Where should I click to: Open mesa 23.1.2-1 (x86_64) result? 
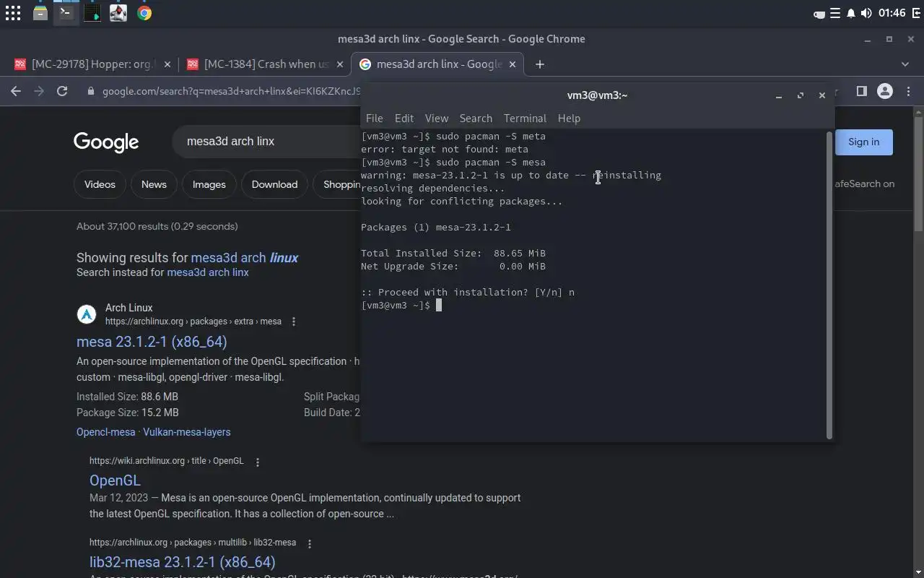tap(152, 342)
